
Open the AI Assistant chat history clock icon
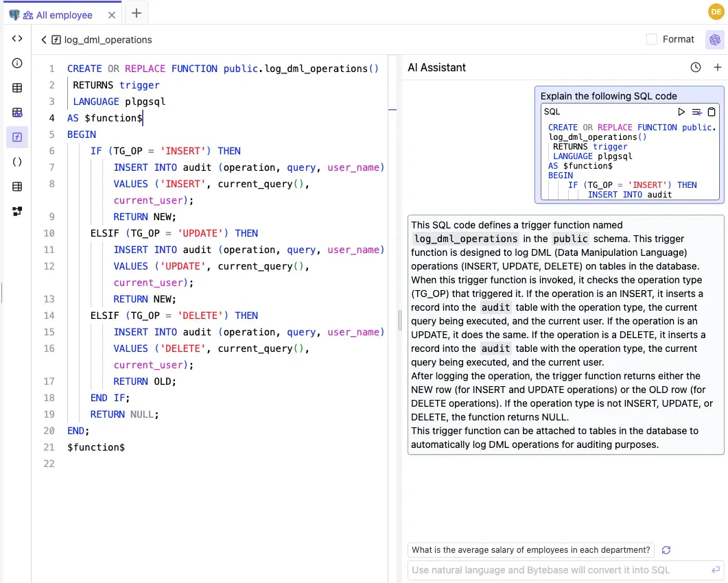click(695, 67)
